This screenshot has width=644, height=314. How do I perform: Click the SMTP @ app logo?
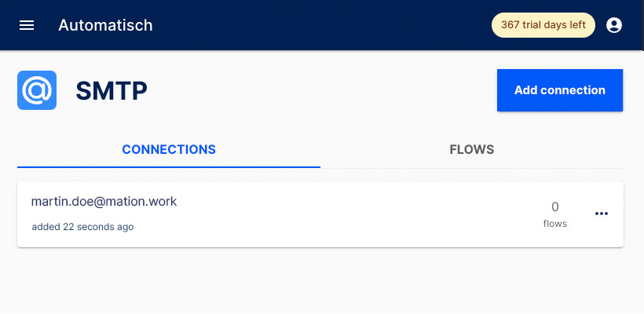click(x=37, y=90)
